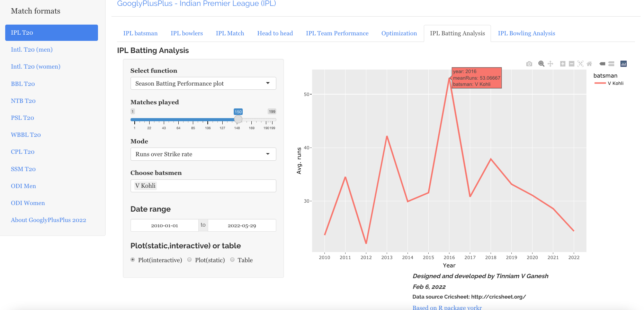The height and width of the screenshot is (310, 644).
Task: Click the Choose batsmen input field
Action: coord(215,186)
